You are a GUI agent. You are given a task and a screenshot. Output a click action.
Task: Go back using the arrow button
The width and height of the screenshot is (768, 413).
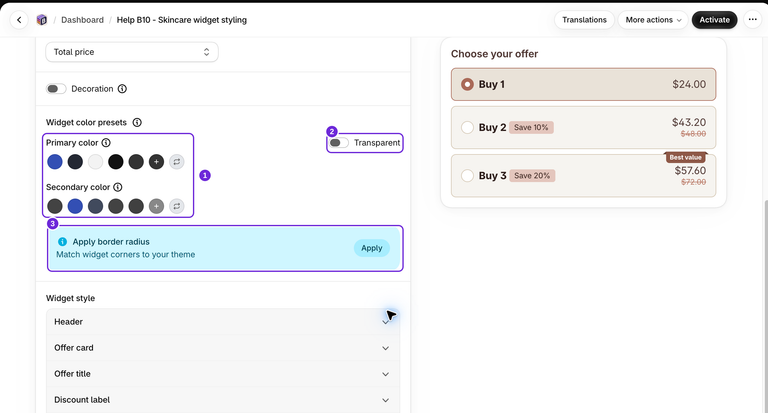click(19, 20)
